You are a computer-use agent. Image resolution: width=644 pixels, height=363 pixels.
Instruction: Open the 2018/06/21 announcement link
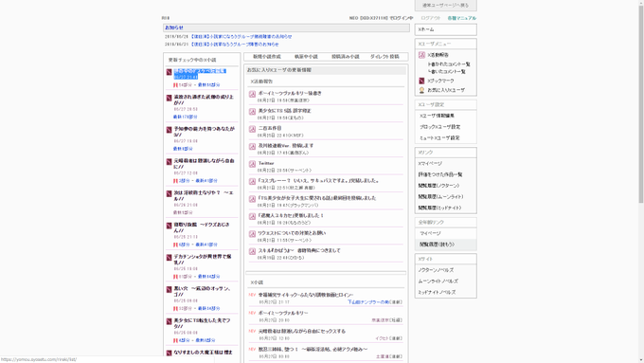235,45
